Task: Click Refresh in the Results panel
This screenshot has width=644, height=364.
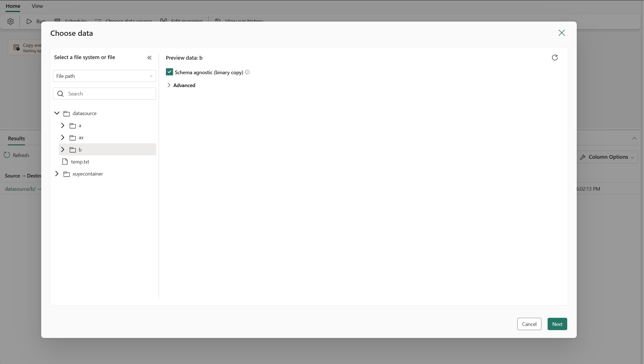Action: tap(17, 155)
